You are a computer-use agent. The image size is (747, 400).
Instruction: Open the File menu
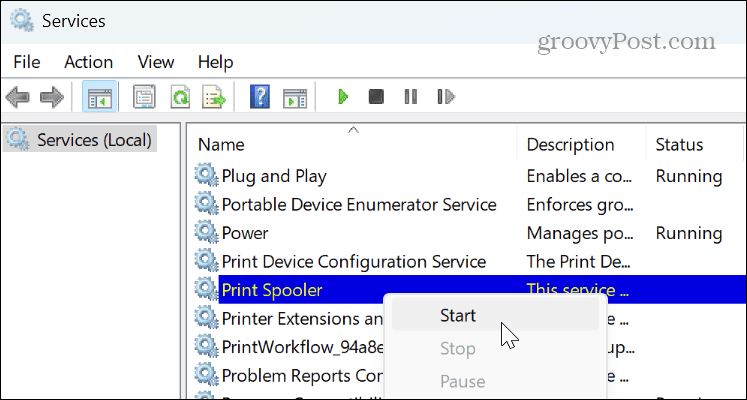coord(27,62)
